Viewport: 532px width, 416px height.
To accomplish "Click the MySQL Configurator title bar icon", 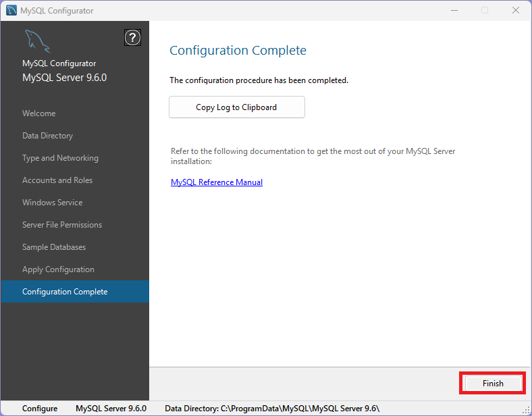I will pyautogui.click(x=11, y=11).
